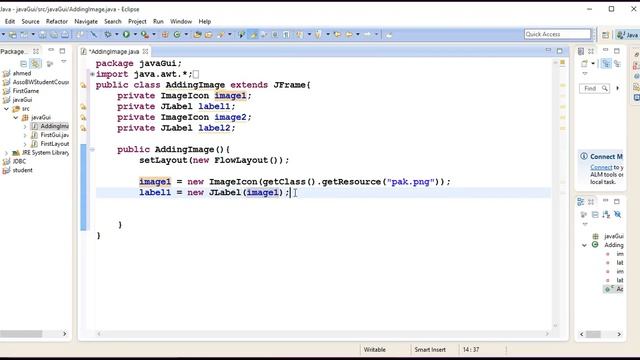Image resolution: width=640 pixels, height=360 pixels.
Task: Collapse the AddingImage class in Outline
Action: (x=584, y=245)
